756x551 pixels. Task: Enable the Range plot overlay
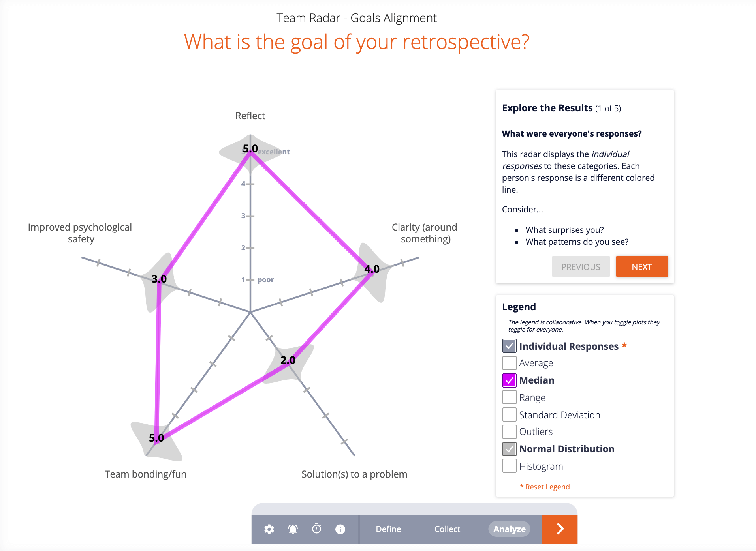point(509,397)
